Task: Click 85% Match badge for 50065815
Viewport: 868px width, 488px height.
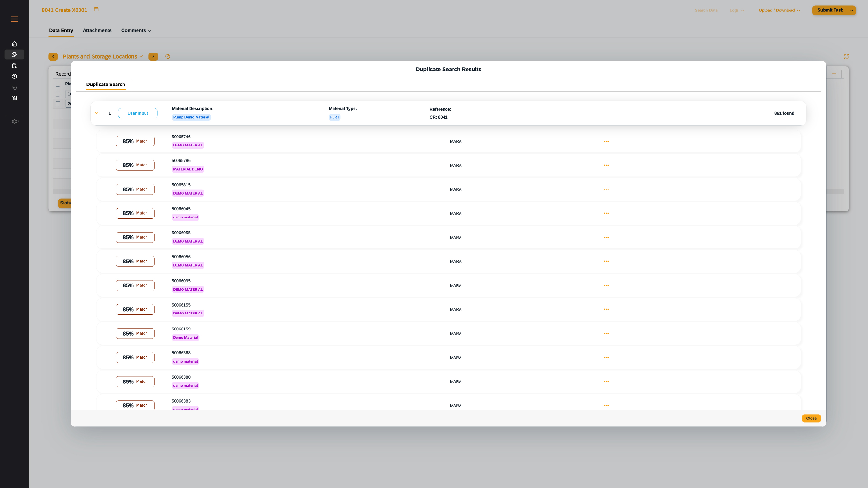Action: click(x=135, y=189)
